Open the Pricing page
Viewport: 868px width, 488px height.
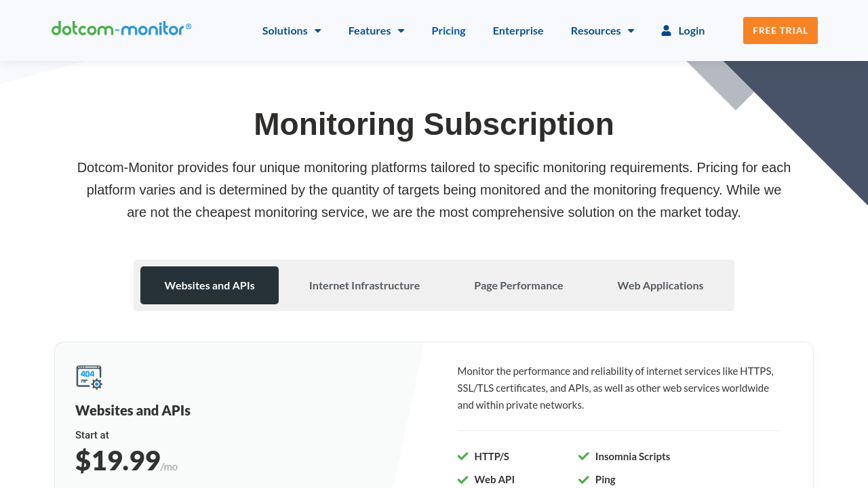point(448,30)
